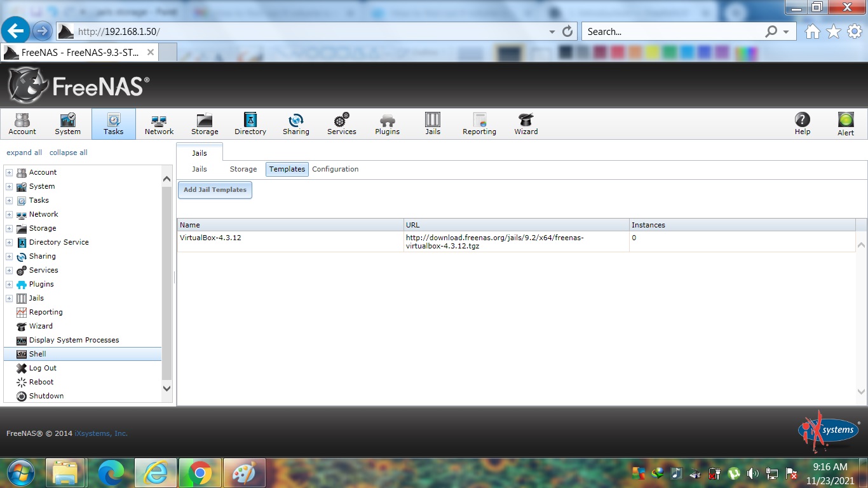Viewport: 868px width, 488px height.
Task: Open Sharing in the top toolbar
Action: [296, 124]
